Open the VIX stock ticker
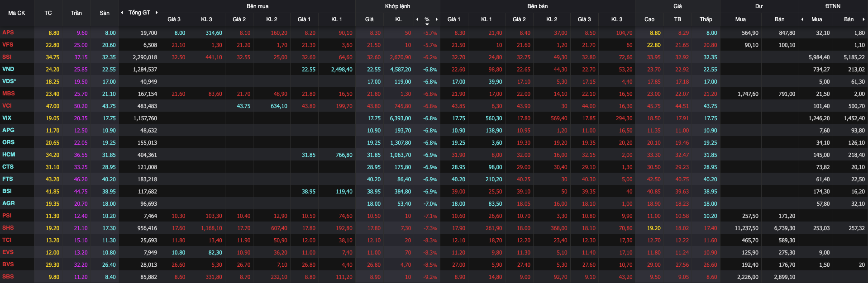Screen dimensions: 868x283 click(x=7, y=118)
